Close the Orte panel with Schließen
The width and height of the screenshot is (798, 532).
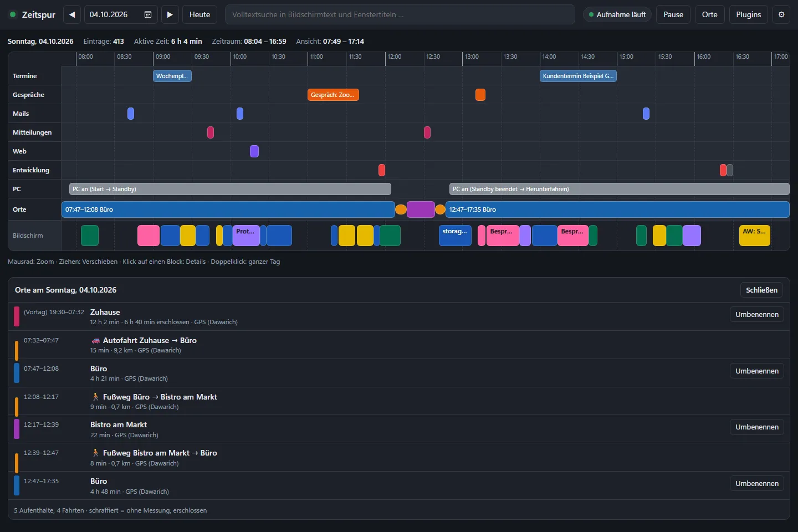(x=761, y=290)
